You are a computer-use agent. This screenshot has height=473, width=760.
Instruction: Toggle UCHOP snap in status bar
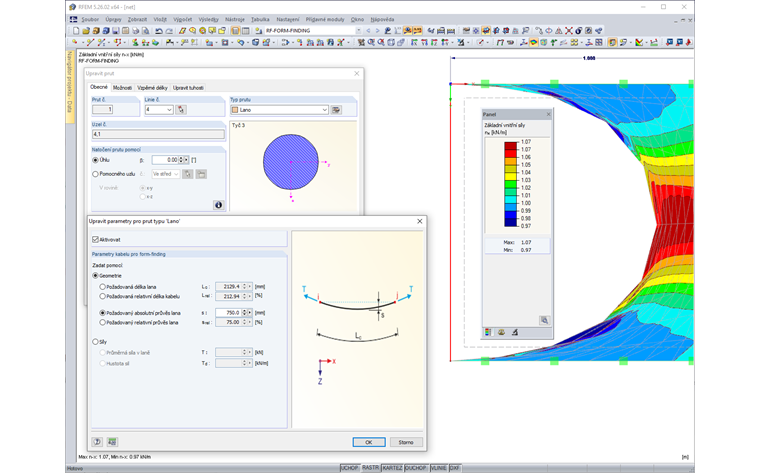349,468
